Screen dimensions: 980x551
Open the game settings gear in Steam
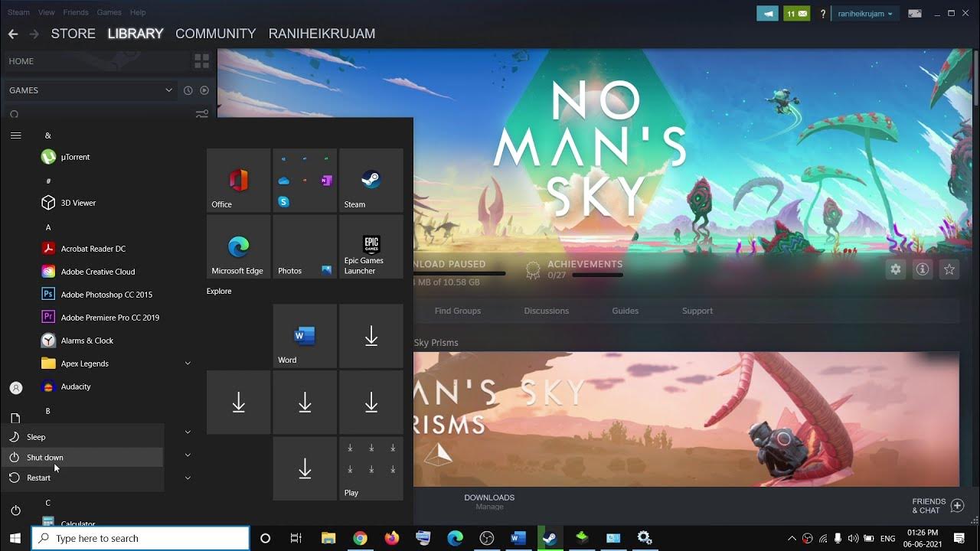896,269
